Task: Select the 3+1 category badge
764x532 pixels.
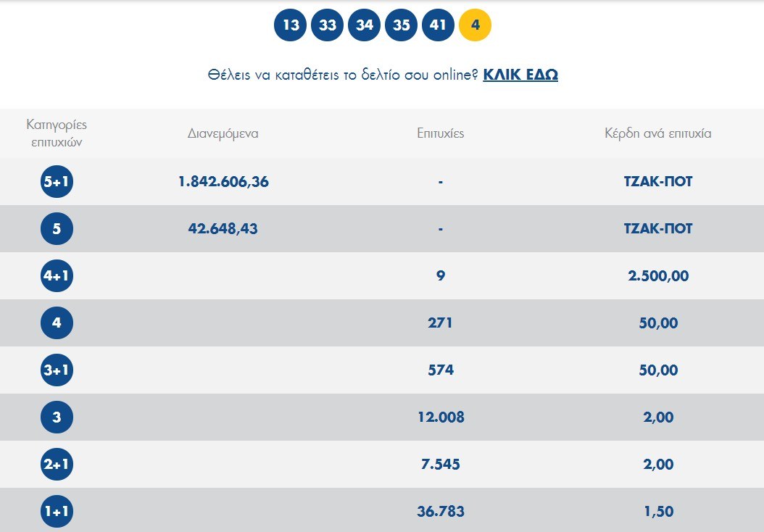Action: (57, 370)
